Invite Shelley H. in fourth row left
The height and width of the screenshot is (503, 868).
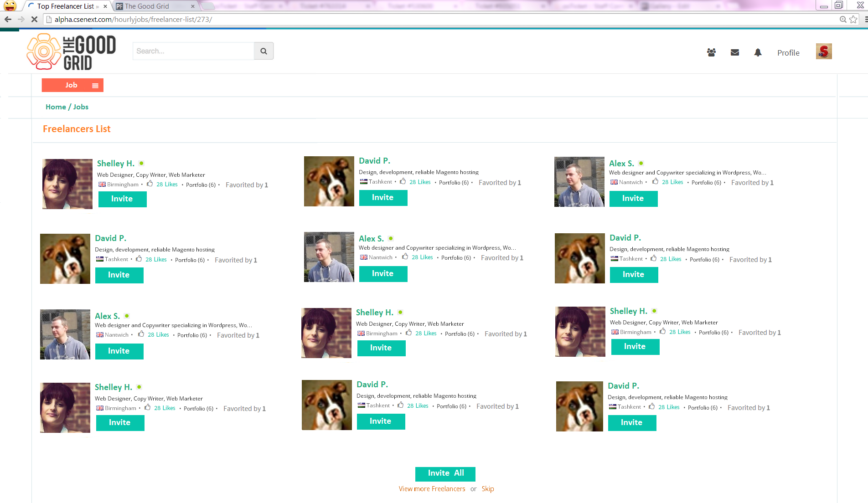pos(120,423)
